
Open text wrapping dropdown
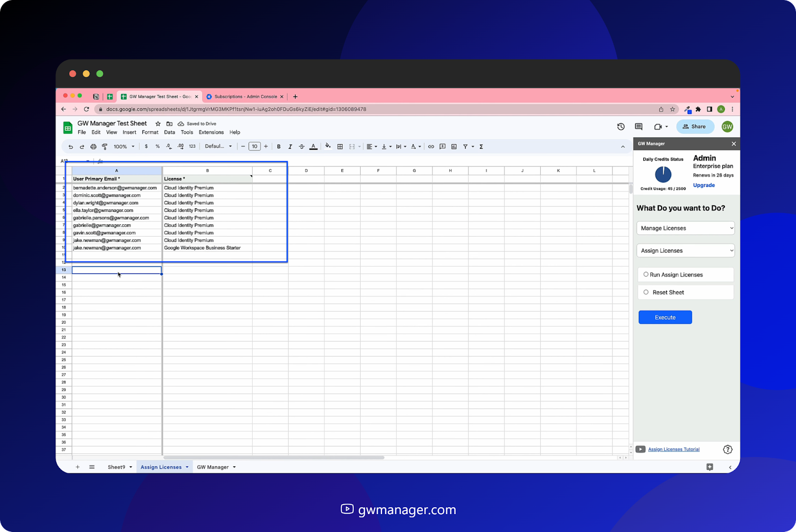pyautogui.click(x=401, y=147)
